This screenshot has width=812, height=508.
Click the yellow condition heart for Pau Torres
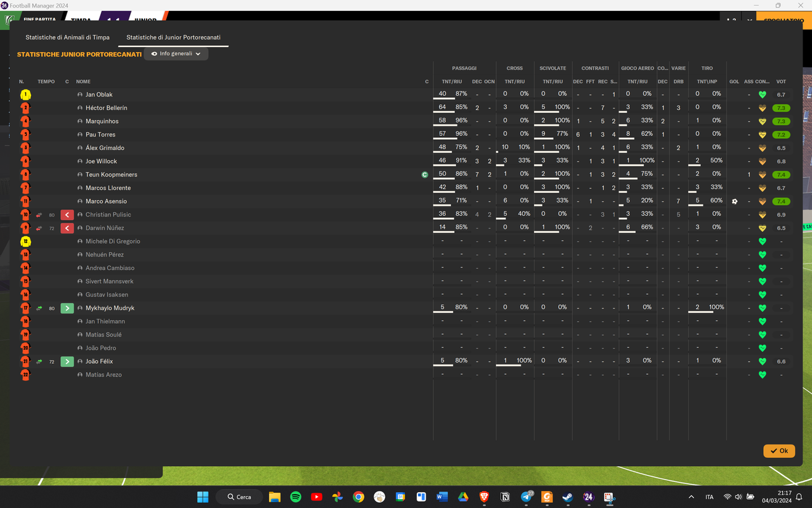click(x=763, y=135)
